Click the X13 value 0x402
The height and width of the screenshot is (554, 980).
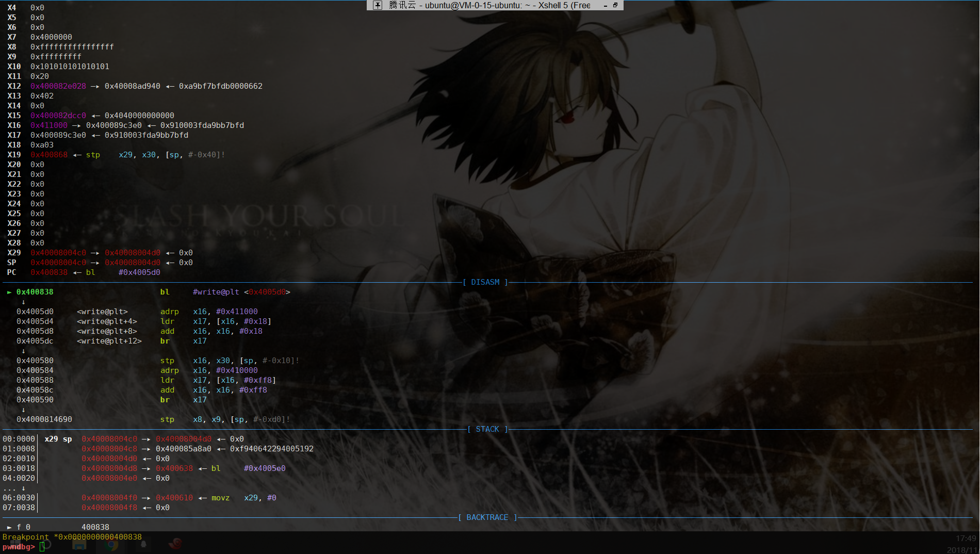[42, 96]
